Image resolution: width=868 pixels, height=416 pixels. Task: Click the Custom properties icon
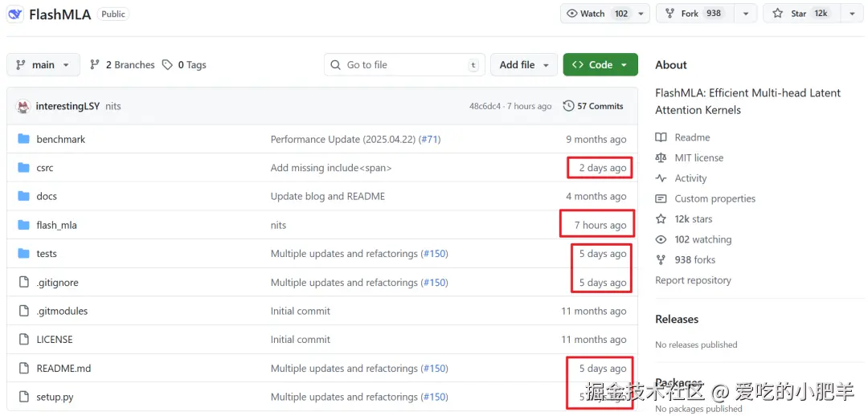pyautogui.click(x=661, y=198)
